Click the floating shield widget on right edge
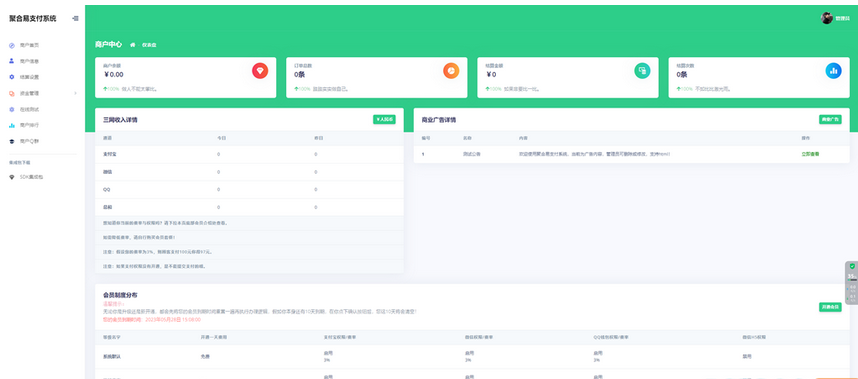858x379 pixels. pyautogui.click(x=852, y=283)
